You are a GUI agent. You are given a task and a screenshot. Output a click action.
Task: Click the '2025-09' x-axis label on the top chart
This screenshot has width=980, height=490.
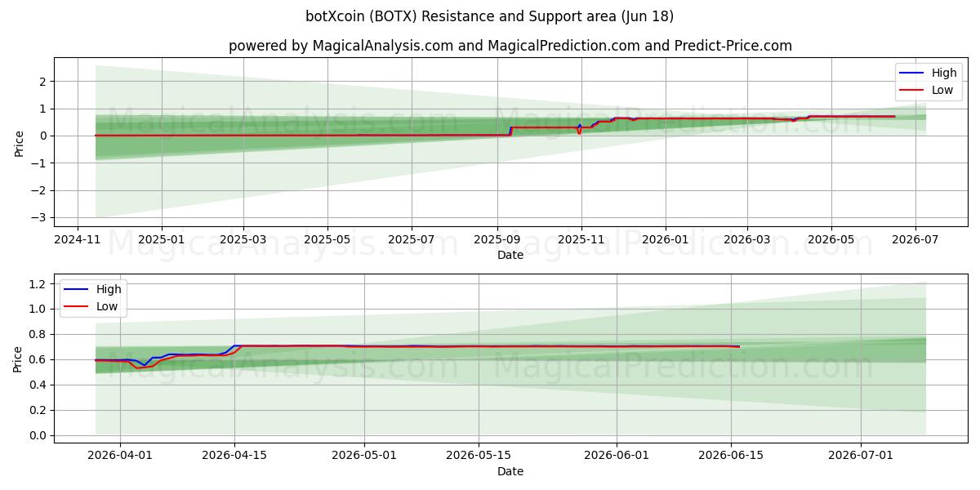tap(497, 240)
